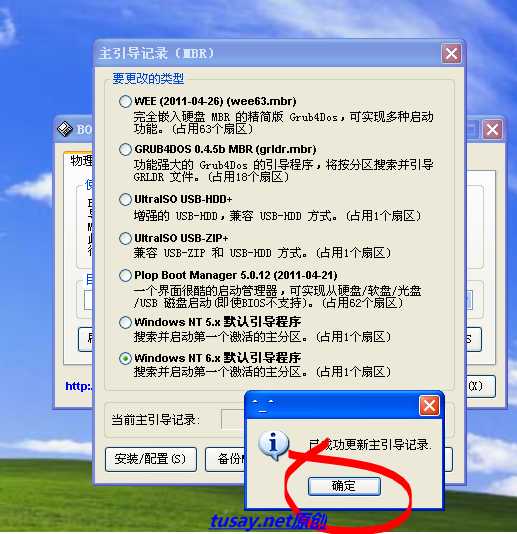This screenshot has width=517, height=534.
Task: Click the blue information icon in popup
Action: click(273, 444)
